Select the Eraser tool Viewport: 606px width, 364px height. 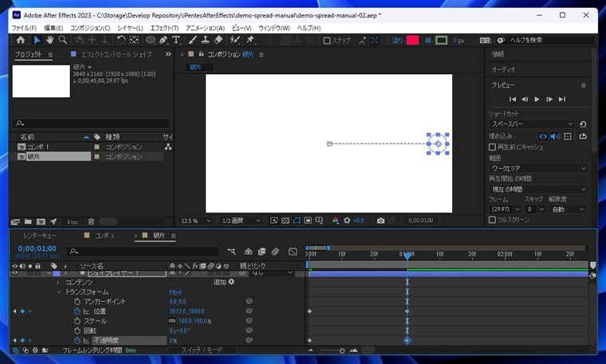[x=218, y=40]
